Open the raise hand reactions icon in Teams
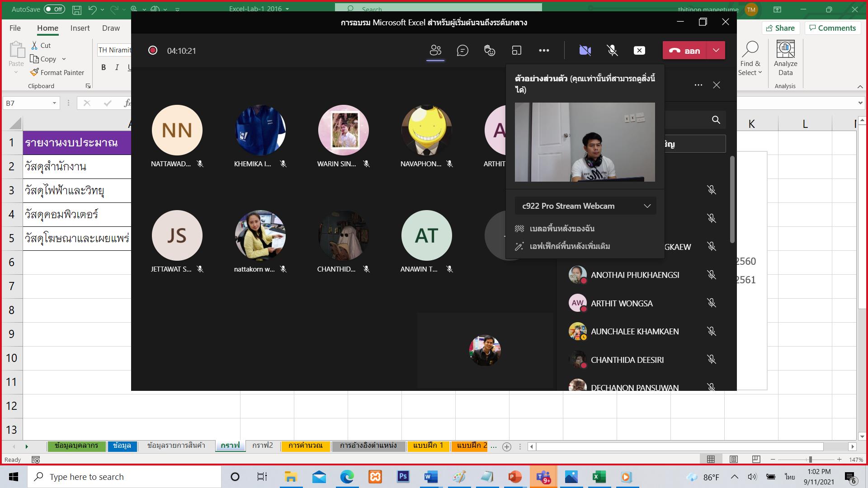Screen dimensions: 868x488 tap(490, 51)
